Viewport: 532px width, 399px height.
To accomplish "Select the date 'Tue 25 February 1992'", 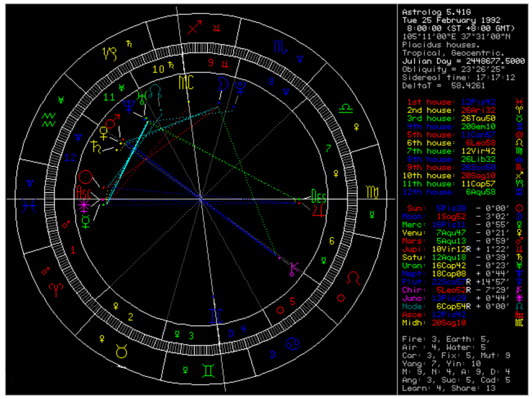I will pyautogui.click(x=451, y=20).
